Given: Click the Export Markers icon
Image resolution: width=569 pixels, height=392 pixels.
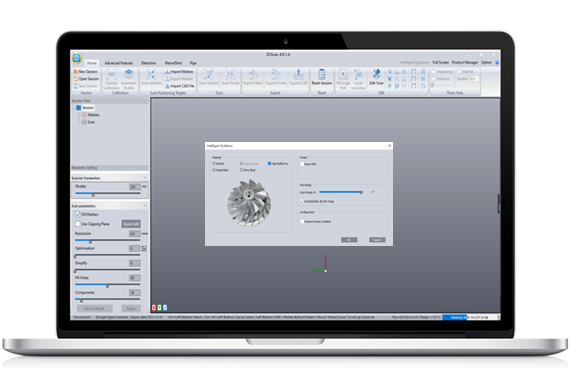Looking at the screenshot, I should [167, 79].
